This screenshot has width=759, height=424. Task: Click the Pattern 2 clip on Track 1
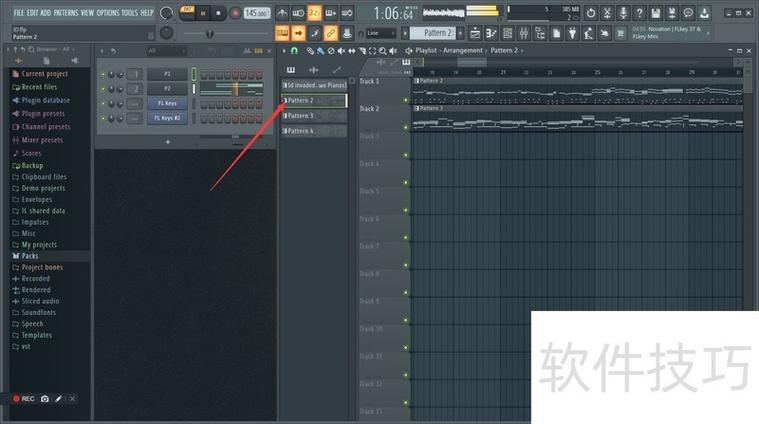point(578,91)
